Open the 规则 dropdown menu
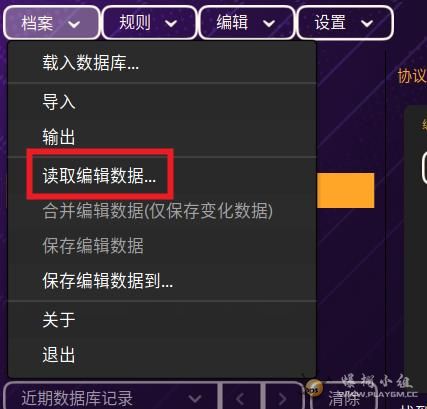The height and width of the screenshot is (409, 427). 149,23
